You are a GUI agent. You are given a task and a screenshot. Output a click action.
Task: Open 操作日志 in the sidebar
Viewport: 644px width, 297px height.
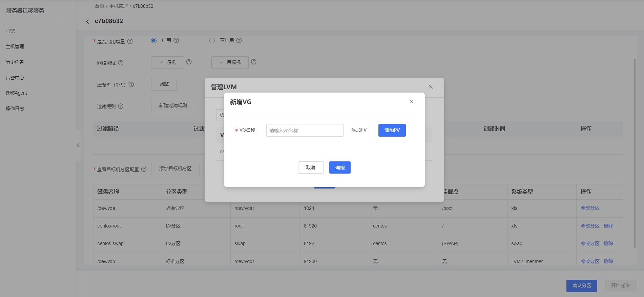15,108
